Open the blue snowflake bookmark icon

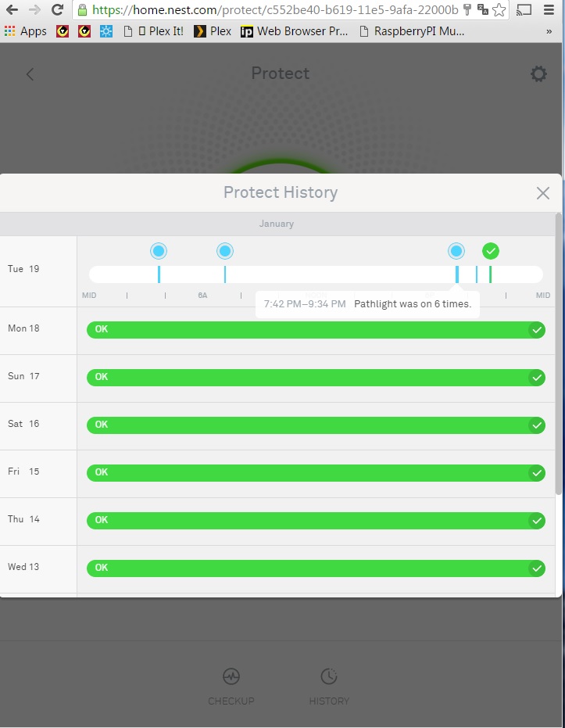(106, 31)
